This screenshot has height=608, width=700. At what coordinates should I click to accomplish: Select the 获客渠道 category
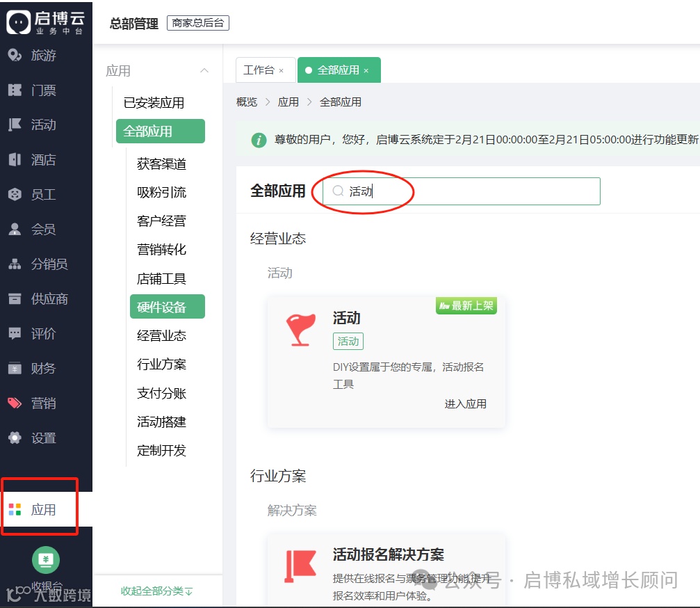[x=161, y=164]
